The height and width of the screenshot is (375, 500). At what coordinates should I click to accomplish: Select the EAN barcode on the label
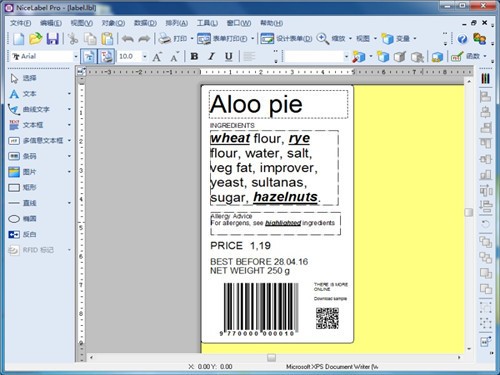(259, 309)
